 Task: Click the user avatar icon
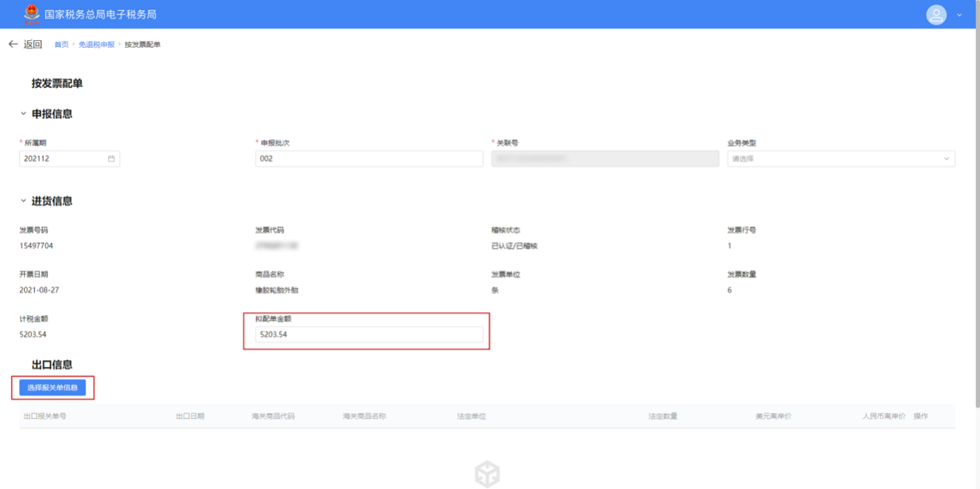(x=936, y=15)
